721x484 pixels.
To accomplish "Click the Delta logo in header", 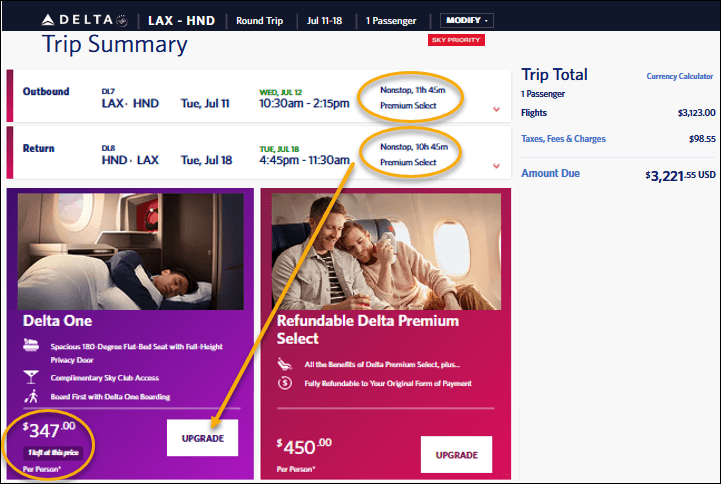I will tap(84, 20).
